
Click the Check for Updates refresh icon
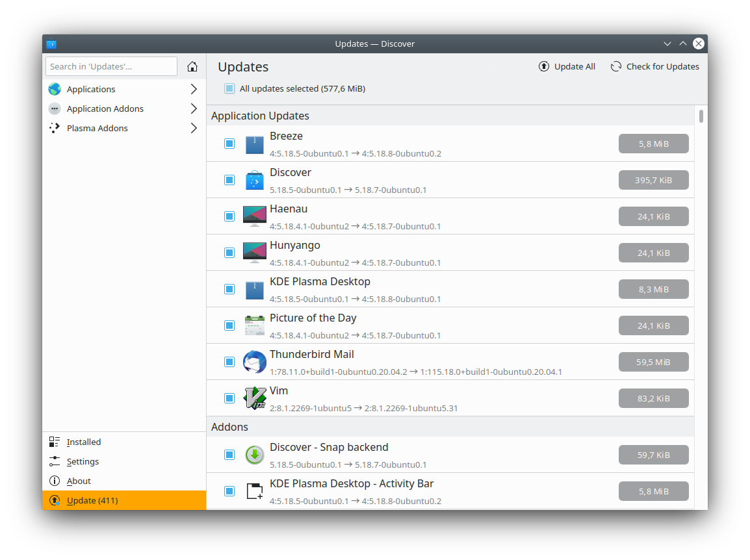click(616, 66)
